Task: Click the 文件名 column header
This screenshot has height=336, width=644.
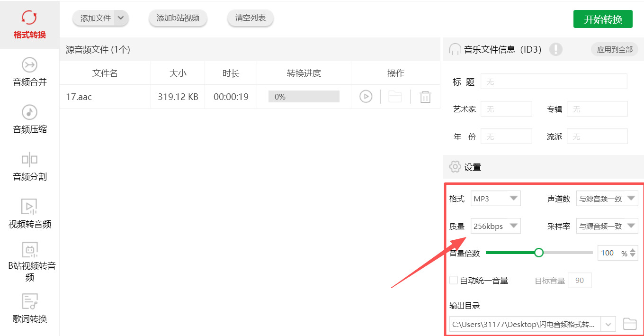Action: [105, 73]
